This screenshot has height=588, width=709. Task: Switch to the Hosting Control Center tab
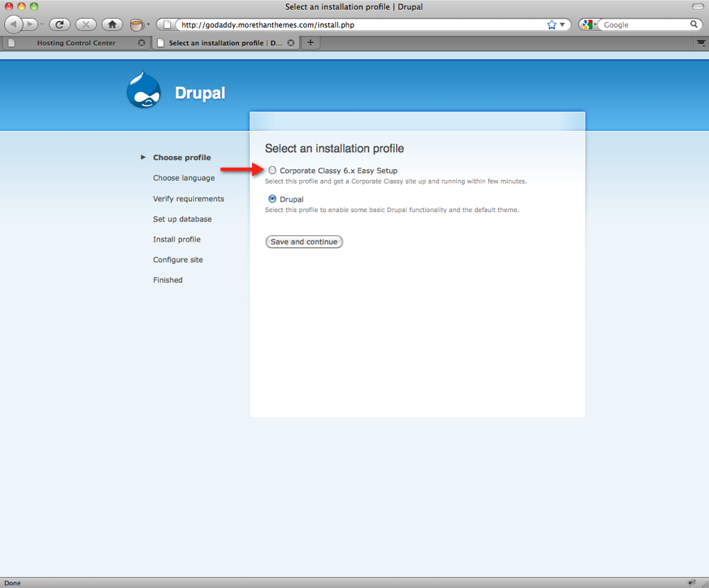click(76, 43)
